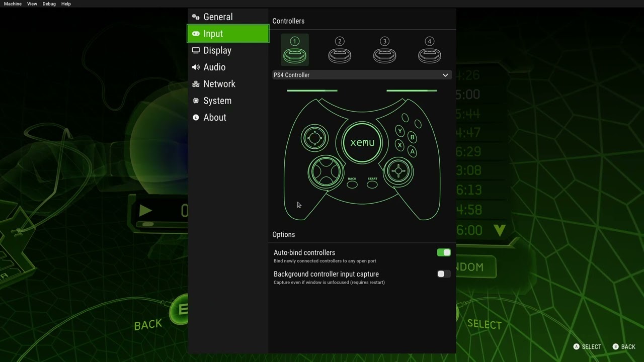Click the left analog stick on diagram
The width and height of the screenshot is (644, 362).
pyautogui.click(x=315, y=137)
